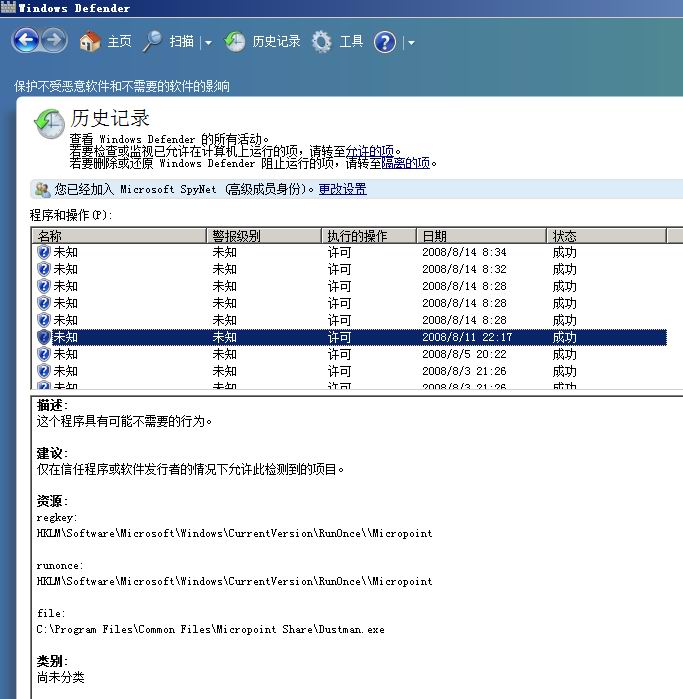The width and height of the screenshot is (683, 699).
Task: Click 成功 status in 2008/8/5 20:22 row
Action: (x=564, y=354)
